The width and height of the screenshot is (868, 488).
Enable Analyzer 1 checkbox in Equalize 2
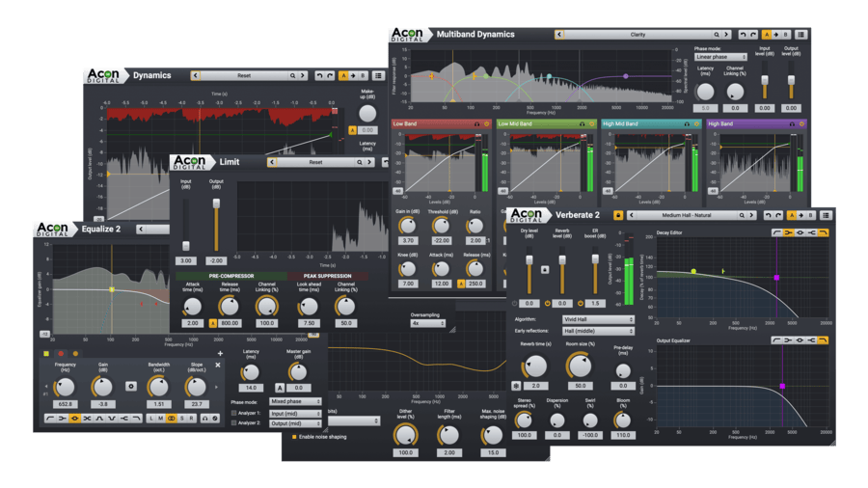(233, 414)
